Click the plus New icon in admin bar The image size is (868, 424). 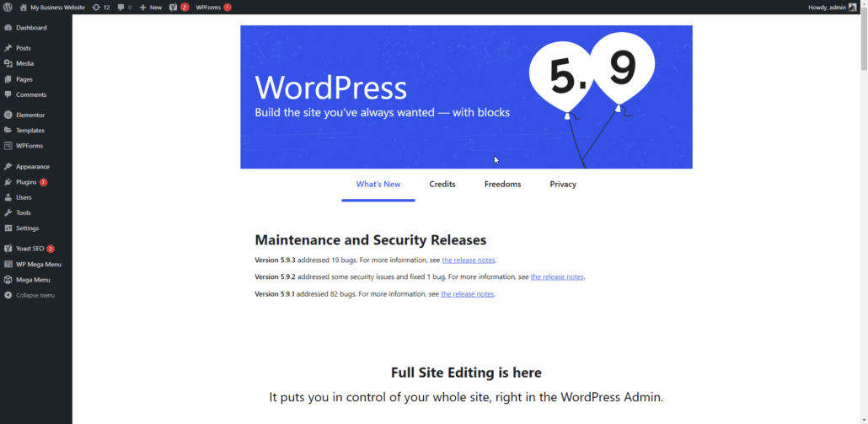[142, 8]
